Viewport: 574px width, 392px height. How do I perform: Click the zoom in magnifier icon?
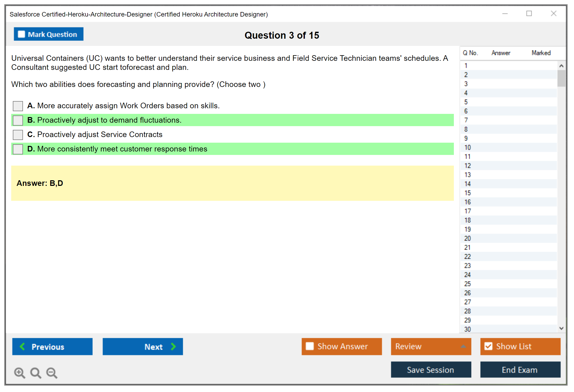point(19,373)
